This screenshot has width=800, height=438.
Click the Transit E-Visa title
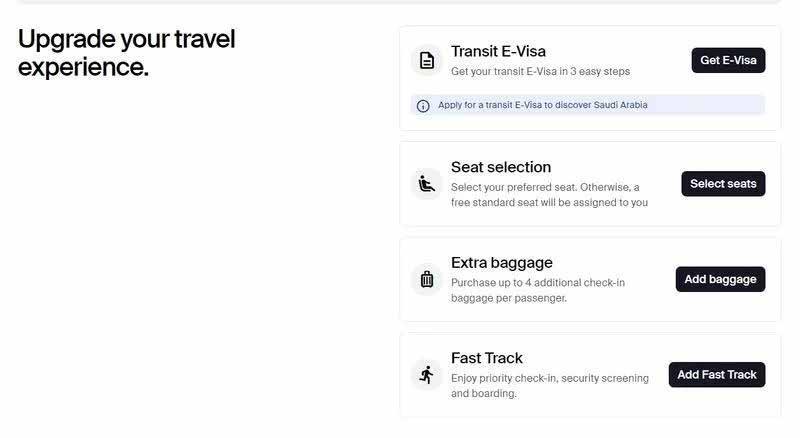click(x=498, y=51)
